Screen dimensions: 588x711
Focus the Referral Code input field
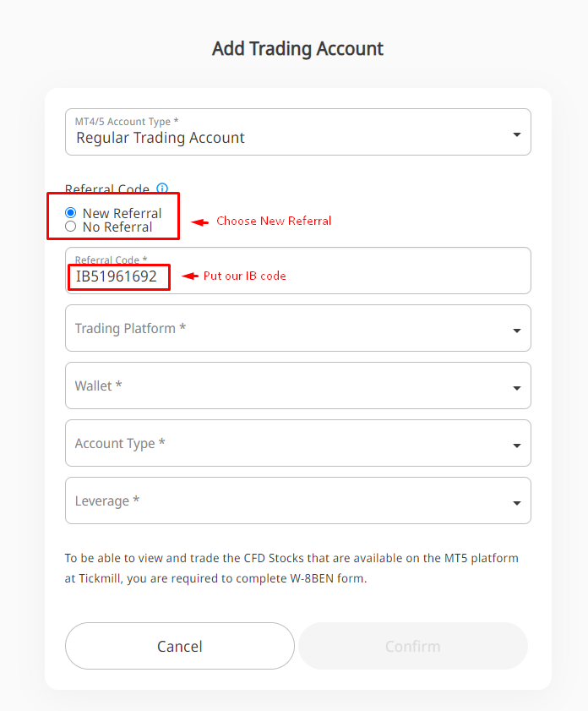[x=338, y=276]
